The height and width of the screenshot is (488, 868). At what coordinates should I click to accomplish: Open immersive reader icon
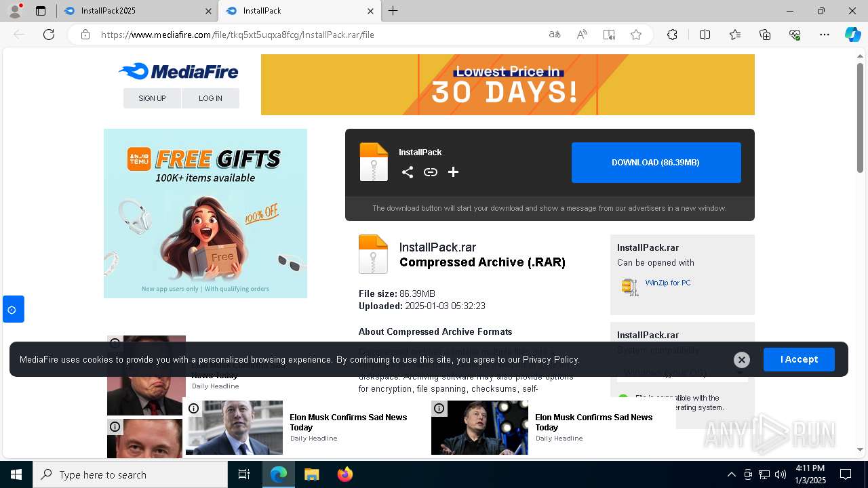[609, 35]
